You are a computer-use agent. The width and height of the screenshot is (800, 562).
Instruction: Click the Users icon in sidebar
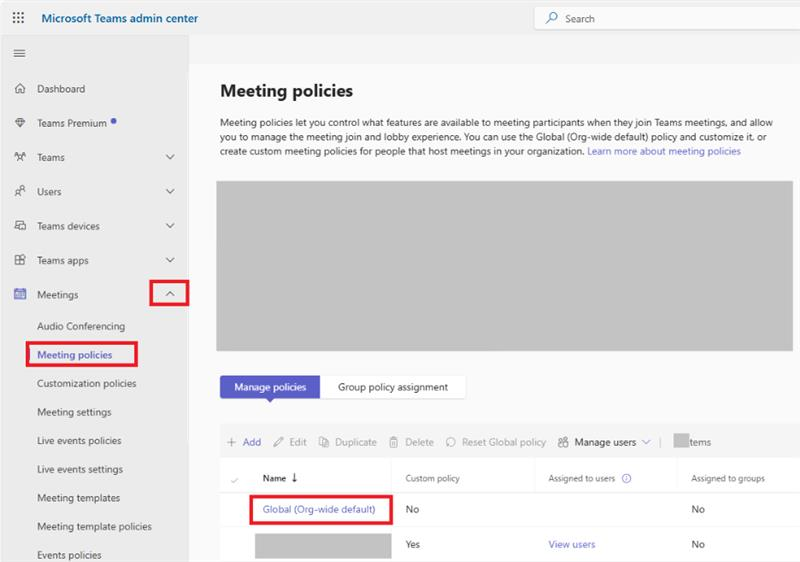point(20,191)
